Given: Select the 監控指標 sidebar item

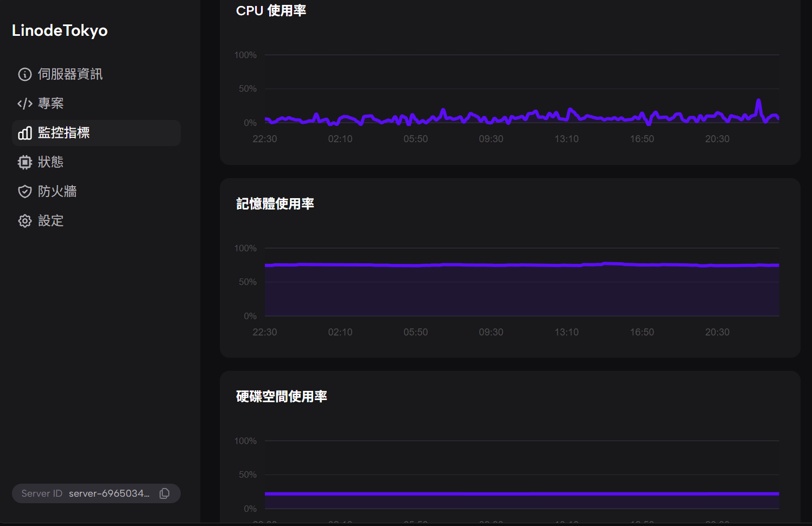Looking at the screenshot, I should (x=64, y=133).
